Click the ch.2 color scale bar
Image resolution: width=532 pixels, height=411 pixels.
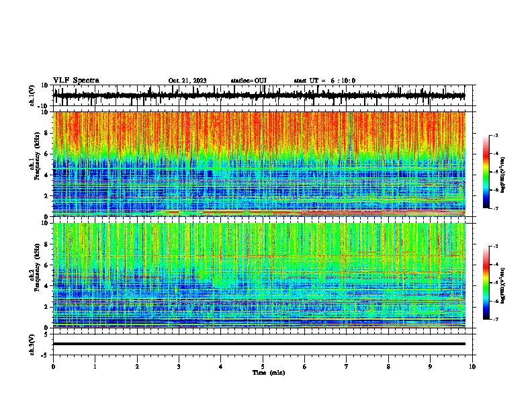pos(486,283)
